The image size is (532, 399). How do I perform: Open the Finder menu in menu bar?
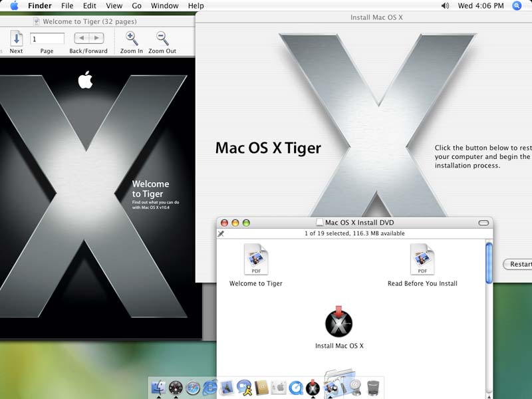pos(40,6)
